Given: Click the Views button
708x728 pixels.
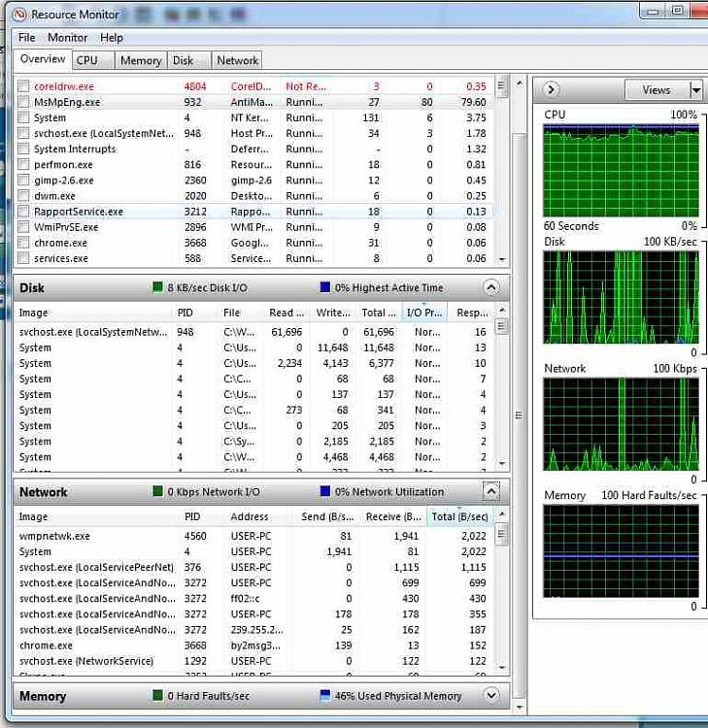Looking at the screenshot, I should click(x=657, y=90).
